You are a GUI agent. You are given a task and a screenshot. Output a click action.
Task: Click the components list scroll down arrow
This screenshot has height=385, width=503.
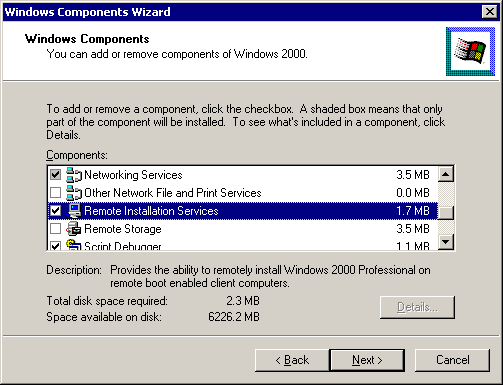click(446, 242)
